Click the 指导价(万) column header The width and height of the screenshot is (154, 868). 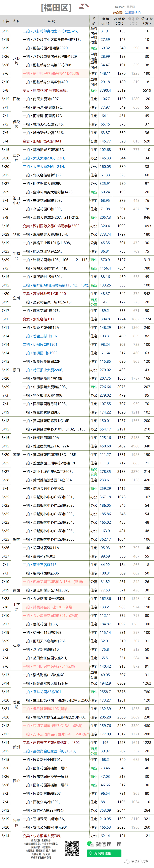tap(133, 21)
